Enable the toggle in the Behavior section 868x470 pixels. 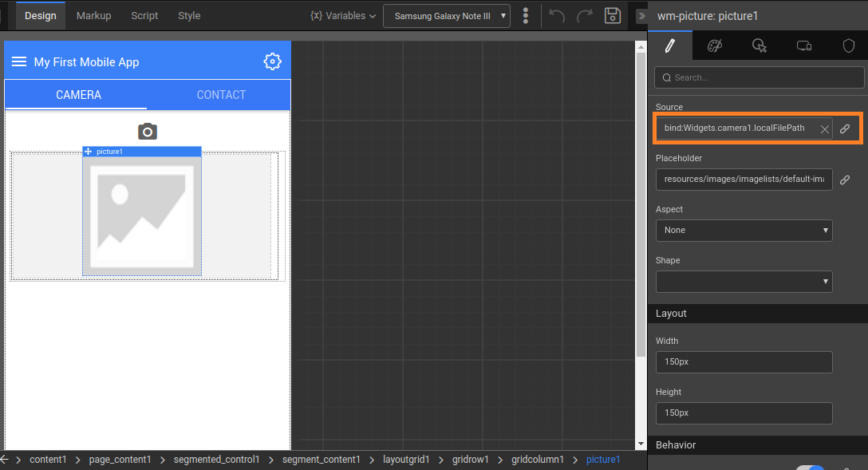tap(811, 467)
